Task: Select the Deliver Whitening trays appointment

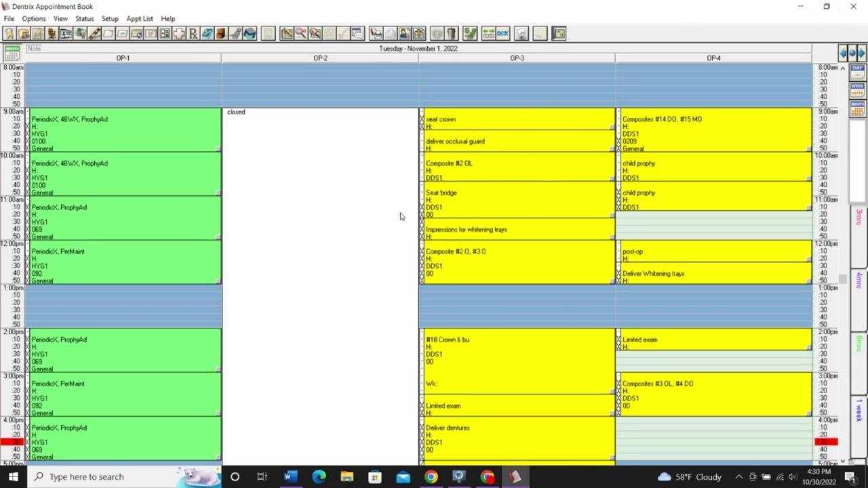Action: pyautogui.click(x=713, y=274)
